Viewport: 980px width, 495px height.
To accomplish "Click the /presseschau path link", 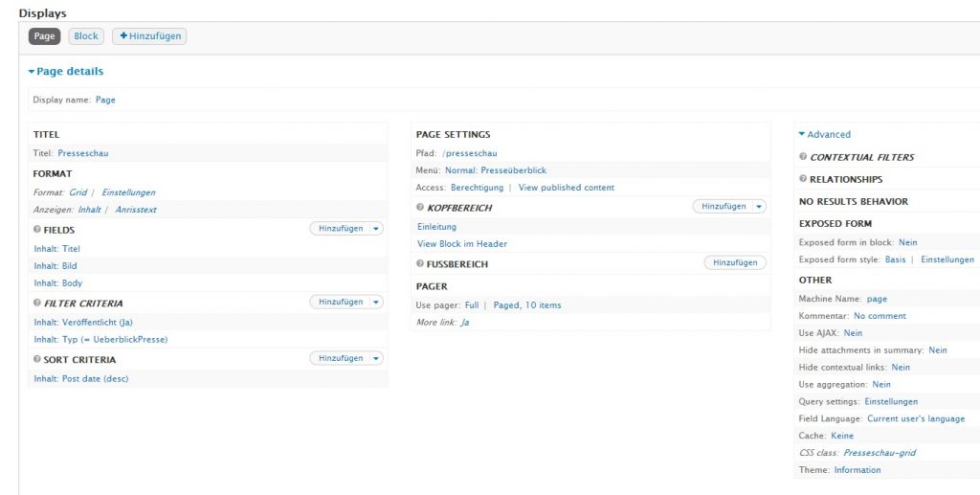I will point(469,153).
